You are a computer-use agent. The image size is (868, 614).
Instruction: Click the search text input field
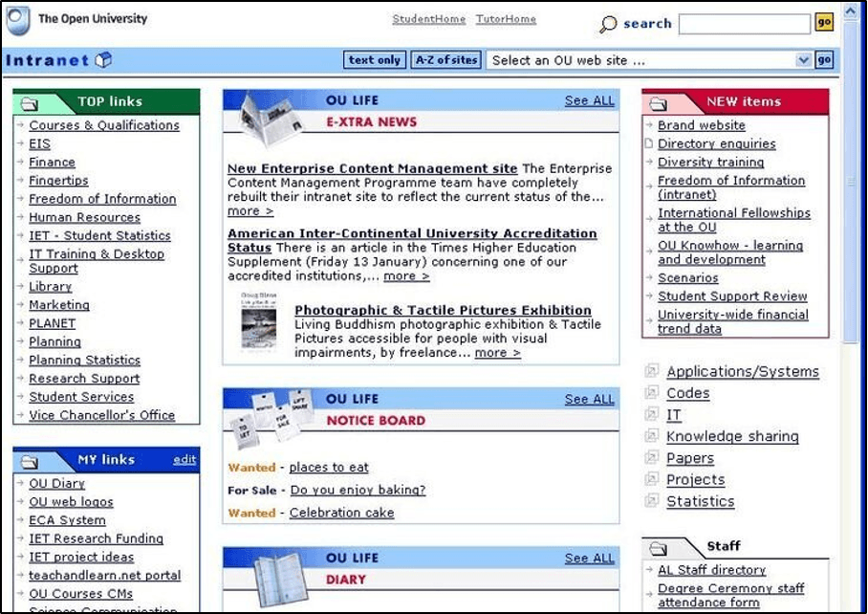pos(744,24)
